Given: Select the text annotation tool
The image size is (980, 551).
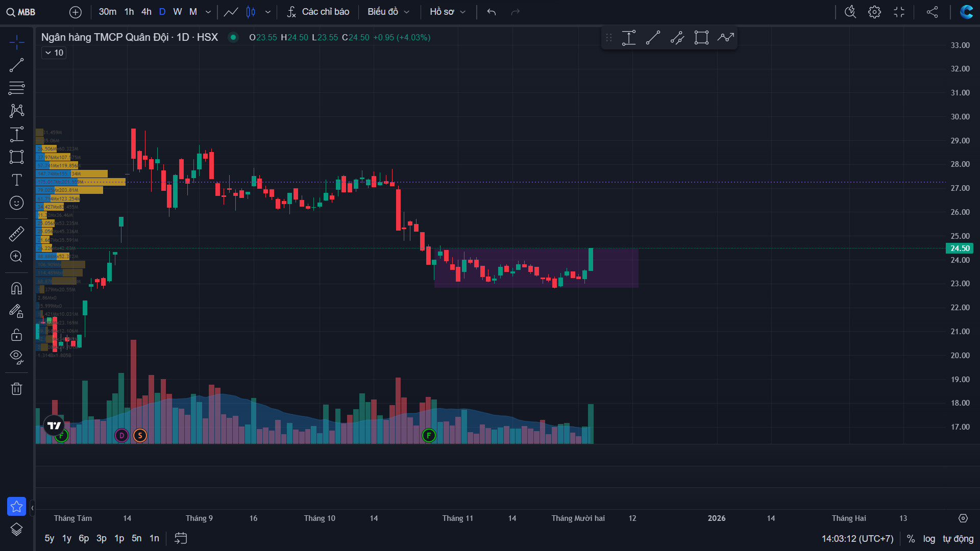Looking at the screenshot, I should click(x=16, y=180).
